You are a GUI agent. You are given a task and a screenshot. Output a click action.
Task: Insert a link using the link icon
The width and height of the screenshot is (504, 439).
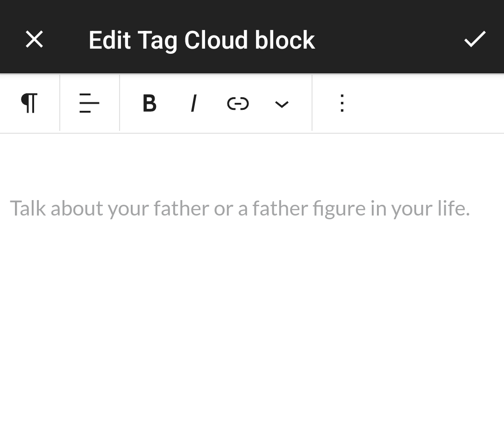pyautogui.click(x=238, y=104)
